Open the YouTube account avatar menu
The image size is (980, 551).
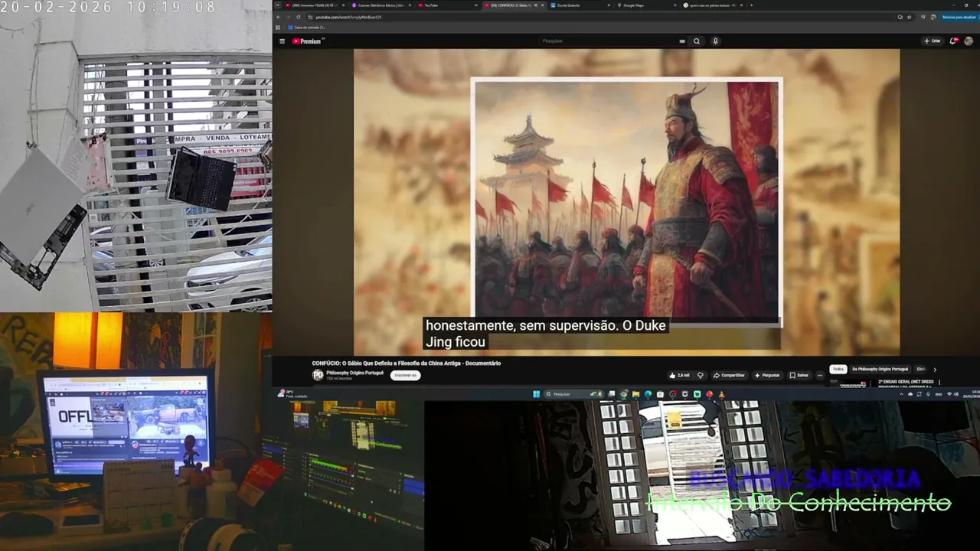pos(969,41)
